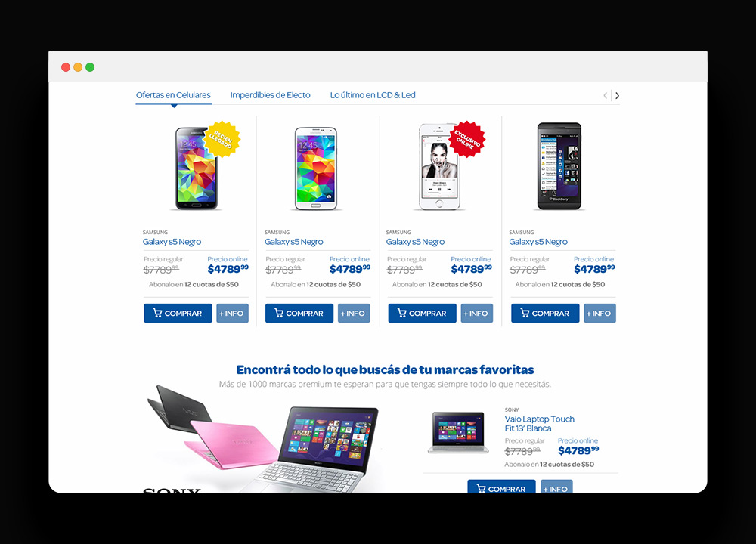This screenshot has width=756, height=544.
Task: Click the white Samsung phone image
Action: coord(316,168)
